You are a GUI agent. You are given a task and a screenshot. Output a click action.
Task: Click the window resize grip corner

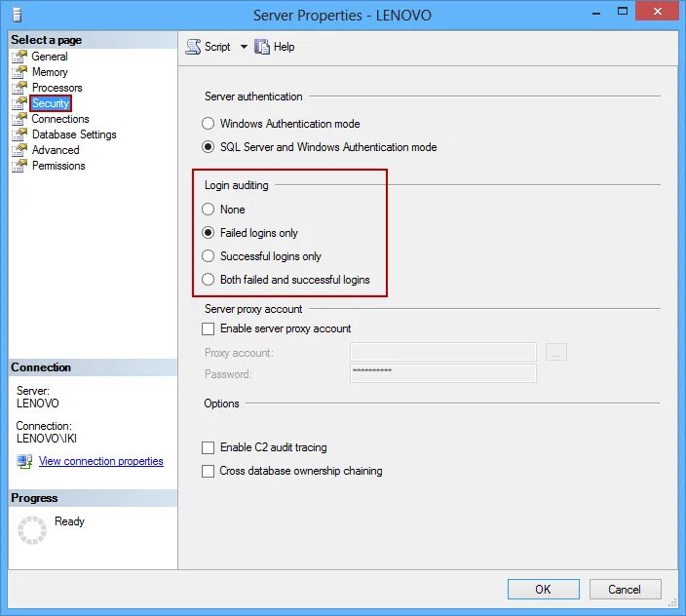pyautogui.click(x=672, y=603)
